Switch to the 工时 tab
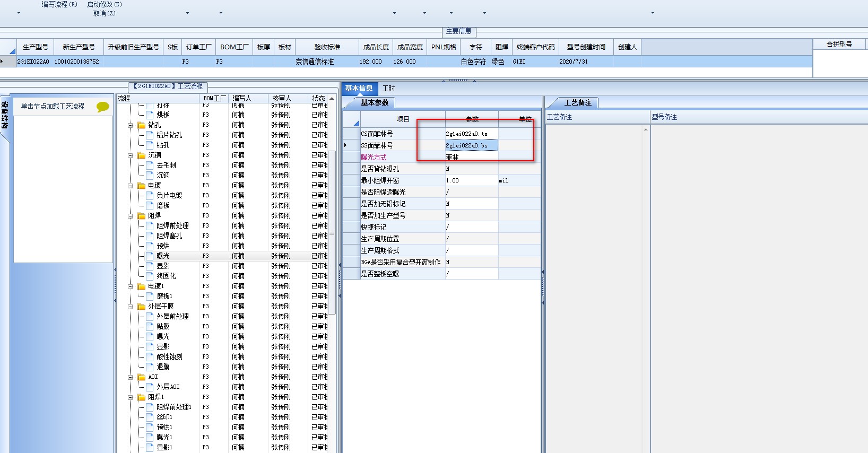 coord(388,89)
